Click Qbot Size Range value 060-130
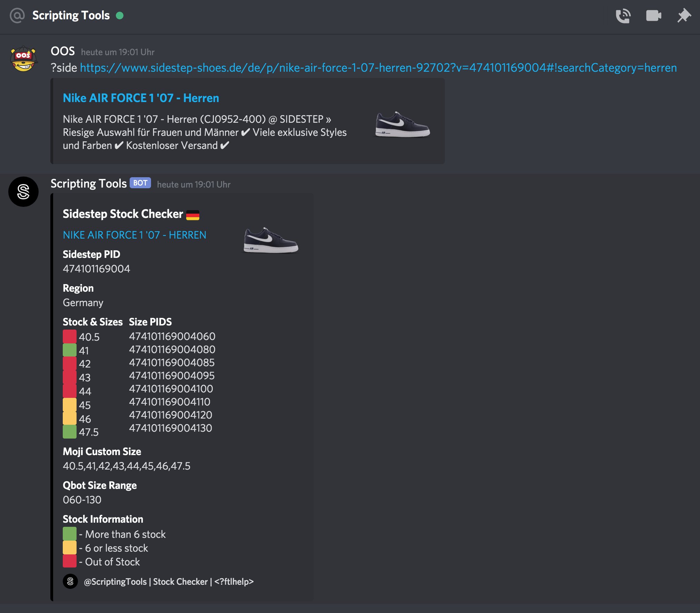This screenshot has height=613, width=700. pos(82,500)
